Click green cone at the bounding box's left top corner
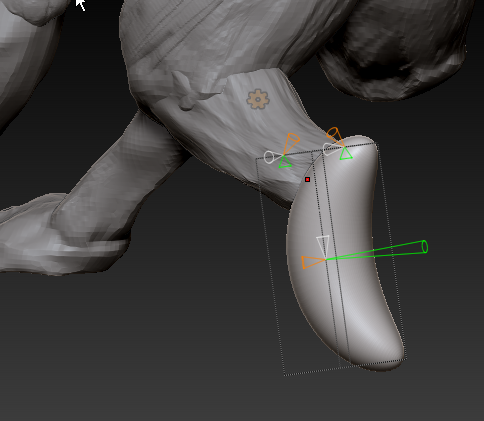484x421 pixels. pyautogui.click(x=285, y=162)
